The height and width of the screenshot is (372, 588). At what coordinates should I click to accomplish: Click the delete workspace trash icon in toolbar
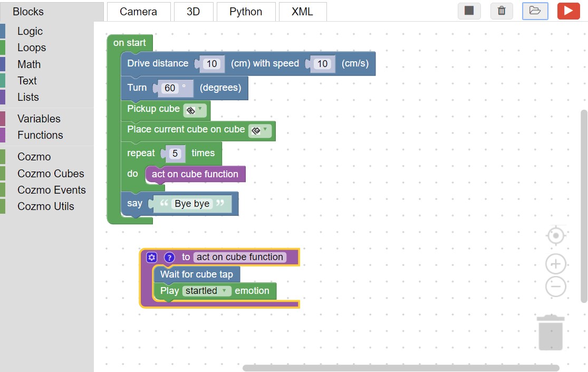(502, 11)
